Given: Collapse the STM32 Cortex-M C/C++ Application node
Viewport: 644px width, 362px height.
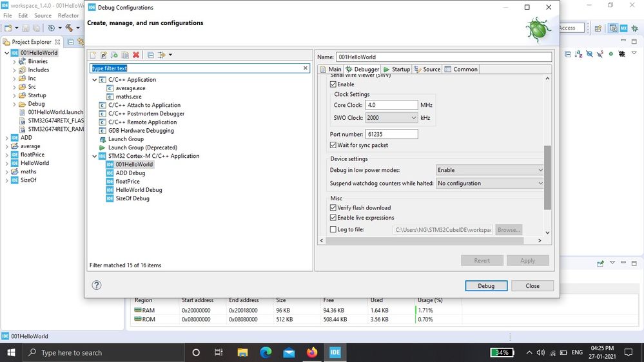Looking at the screenshot, I should click(x=95, y=156).
